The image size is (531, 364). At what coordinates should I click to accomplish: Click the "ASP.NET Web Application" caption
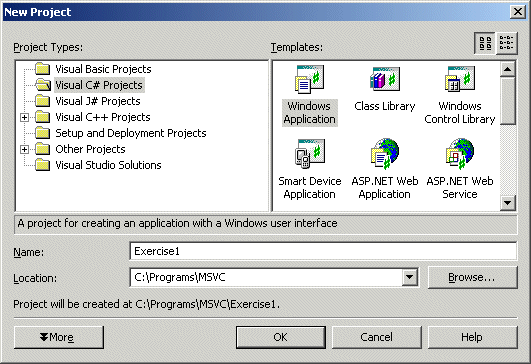pos(385,188)
